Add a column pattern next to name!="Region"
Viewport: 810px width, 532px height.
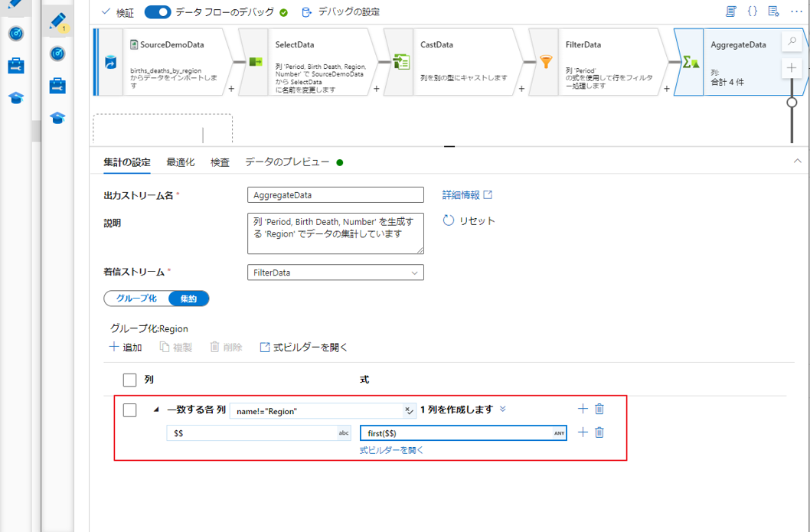point(583,409)
